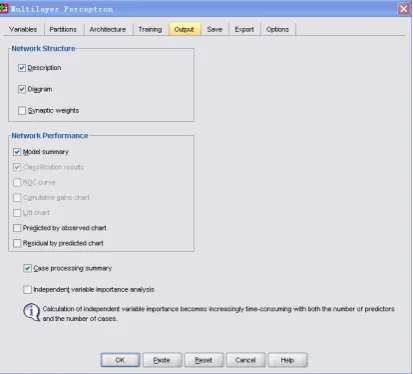The height and width of the screenshot is (374, 413).
Task: Click the Reset button
Action: click(x=204, y=360)
